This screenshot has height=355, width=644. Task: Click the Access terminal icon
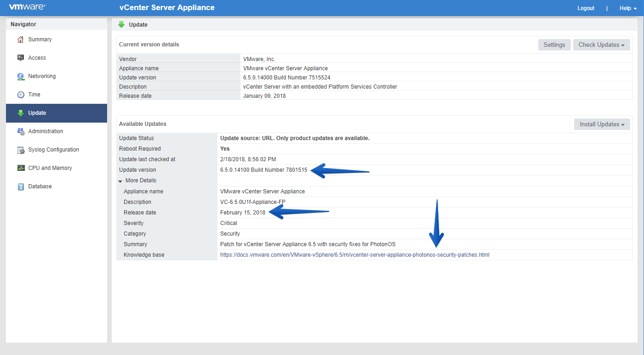coord(20,58)
